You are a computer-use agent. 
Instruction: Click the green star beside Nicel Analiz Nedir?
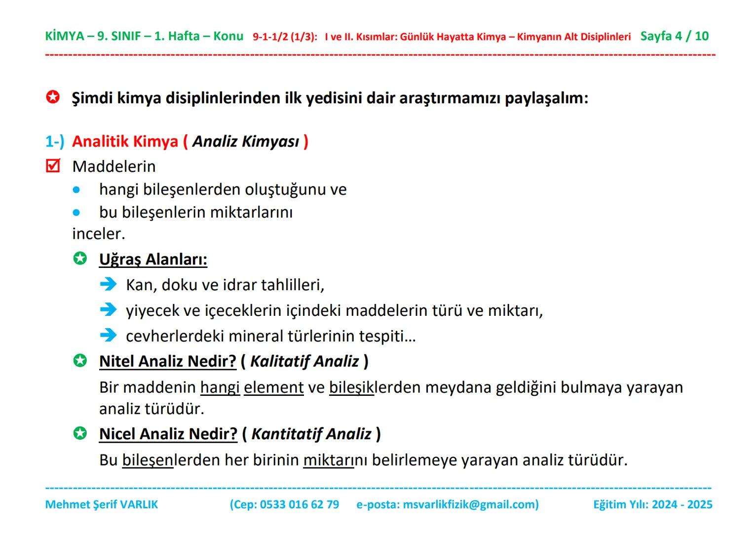pos(80,434)
